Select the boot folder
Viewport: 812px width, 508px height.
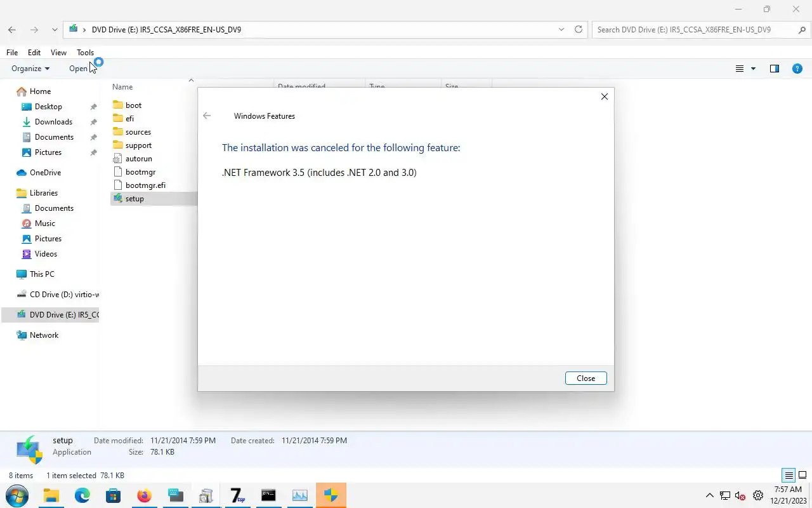[x=133, y=105]
